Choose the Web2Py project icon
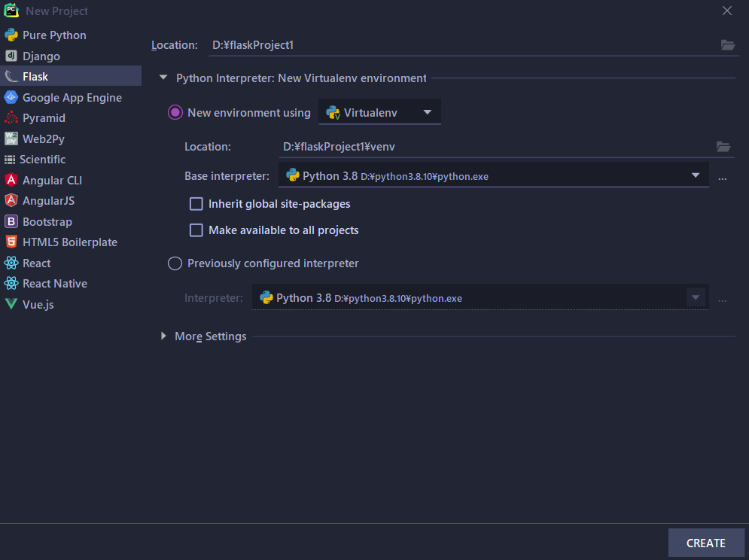Viewport: 749px width, 560px height. click(11, 138)
